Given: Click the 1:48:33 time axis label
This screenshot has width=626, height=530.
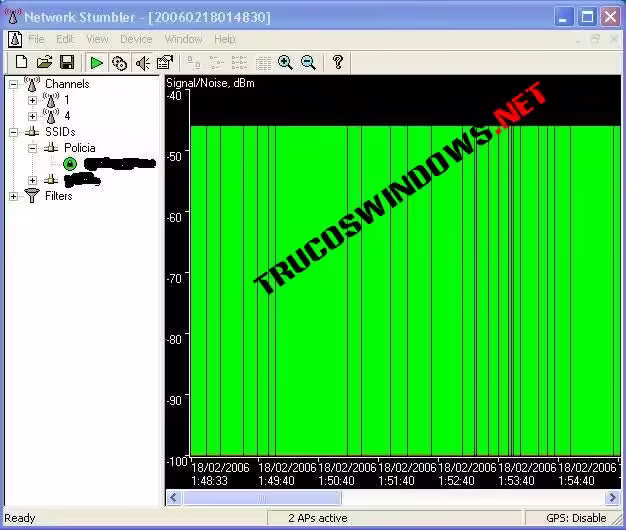Looking at the screenshot, I should pyautogui.click(x=209, y=481).
